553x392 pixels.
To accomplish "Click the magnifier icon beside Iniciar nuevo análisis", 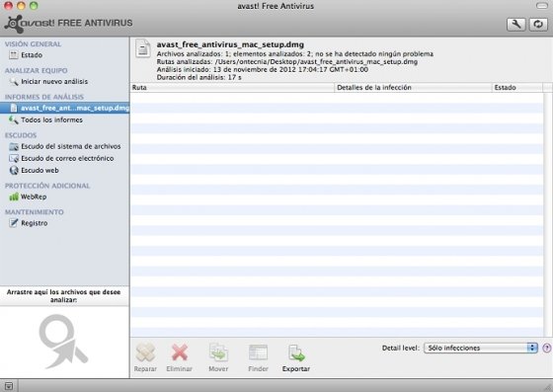I will pyautogui.click(x=14, y=81).
